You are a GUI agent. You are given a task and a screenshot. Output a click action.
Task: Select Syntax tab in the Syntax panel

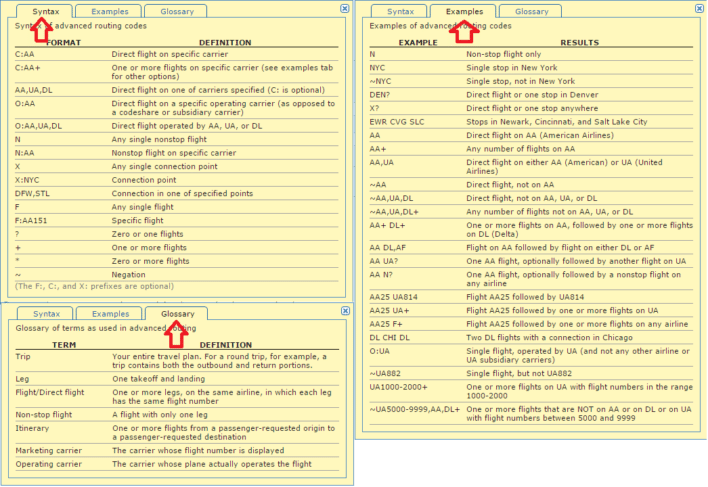click(x=46, y=11)
